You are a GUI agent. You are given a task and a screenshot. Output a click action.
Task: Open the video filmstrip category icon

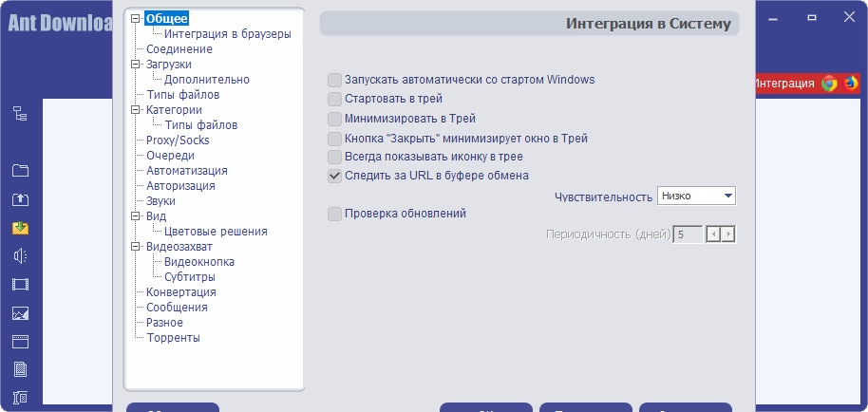pyautogui.click(x=20, y=284)
